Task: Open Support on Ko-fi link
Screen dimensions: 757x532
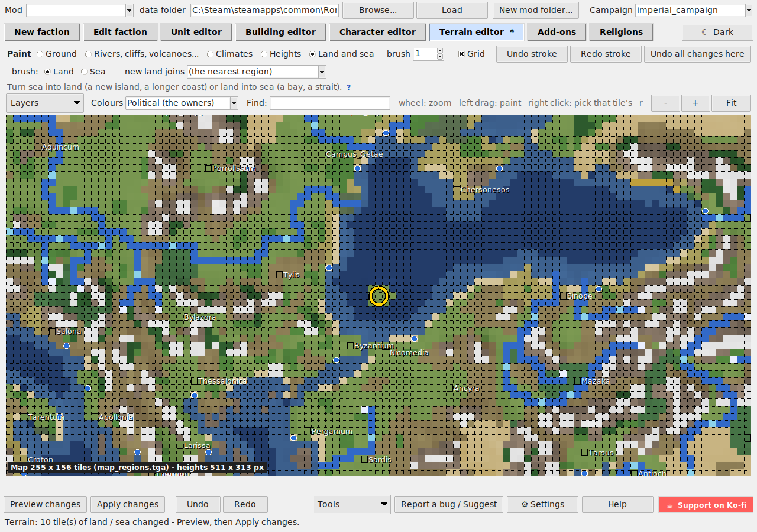Action: click(706, 505)
